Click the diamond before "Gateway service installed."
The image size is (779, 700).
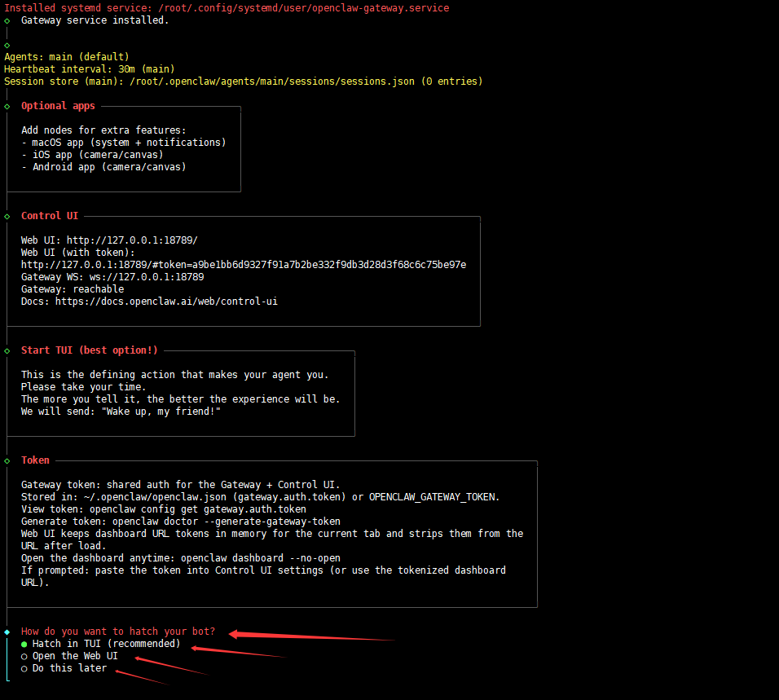(x=7, y=20)
